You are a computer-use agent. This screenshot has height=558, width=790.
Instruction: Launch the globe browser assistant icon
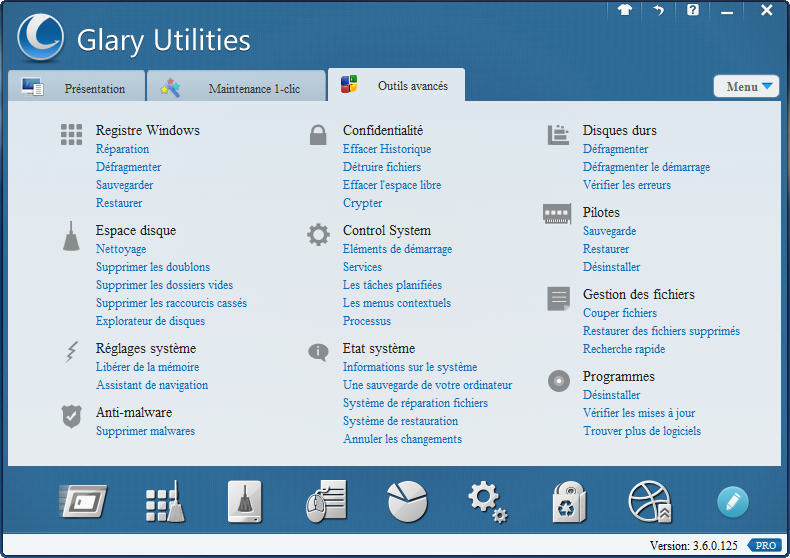[x=650, y=502]
